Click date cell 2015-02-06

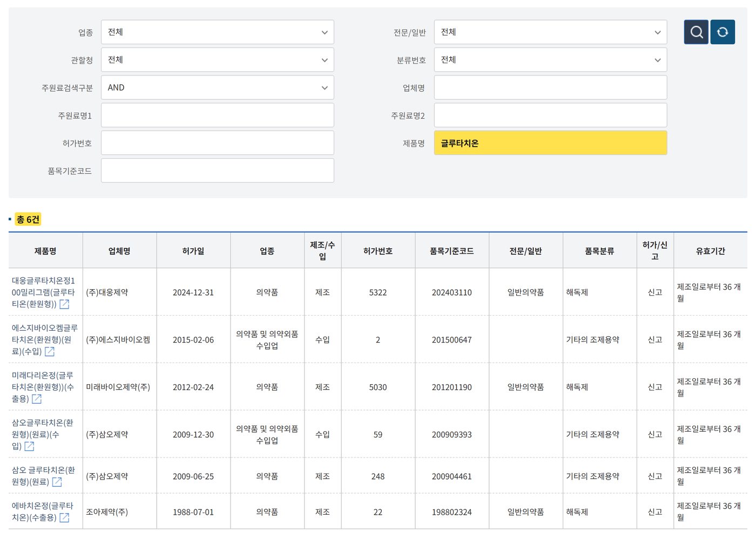point(193,340)
